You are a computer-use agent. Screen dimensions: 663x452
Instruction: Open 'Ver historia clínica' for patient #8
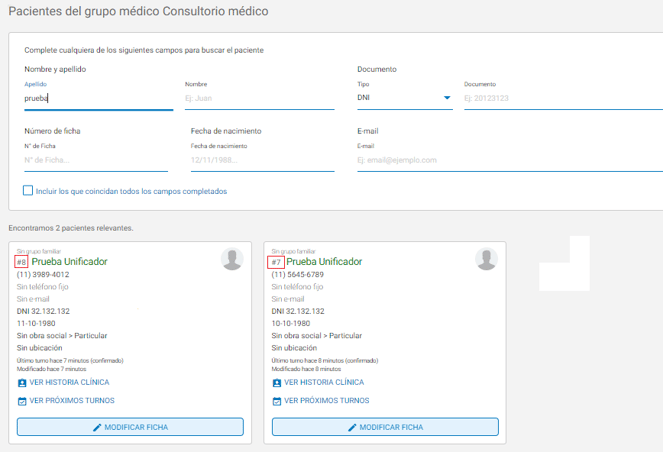tap(69, 383)
